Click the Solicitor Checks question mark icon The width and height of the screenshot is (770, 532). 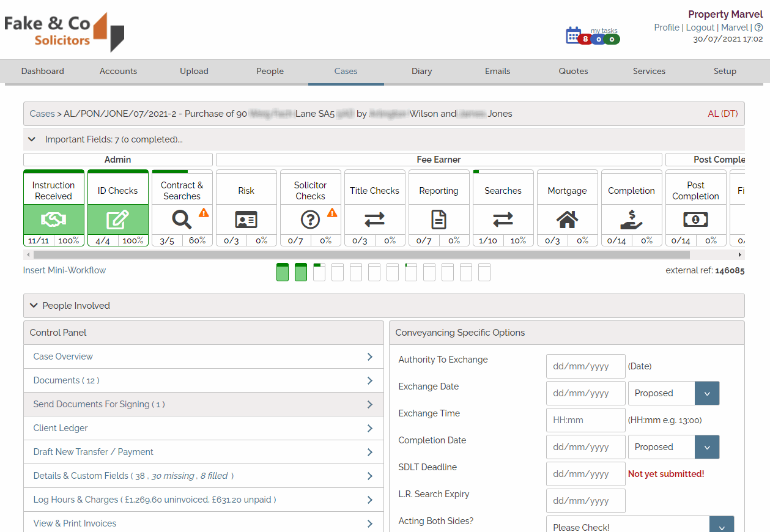(x=310, y=219)
